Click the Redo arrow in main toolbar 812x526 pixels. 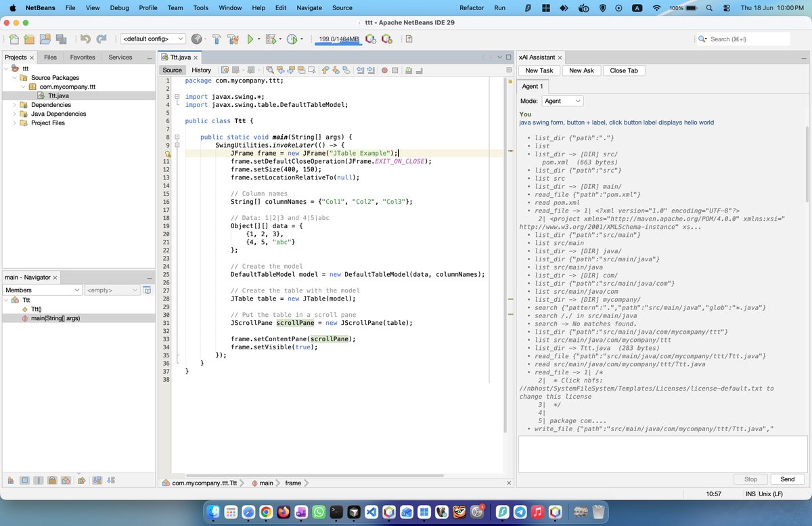tap(101, 39)
